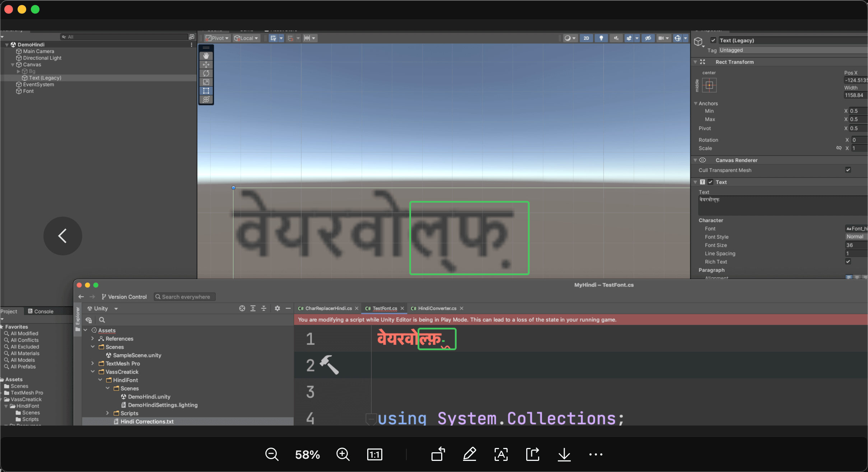Select the Move tool
868x472 pixels.
(206, 65)
